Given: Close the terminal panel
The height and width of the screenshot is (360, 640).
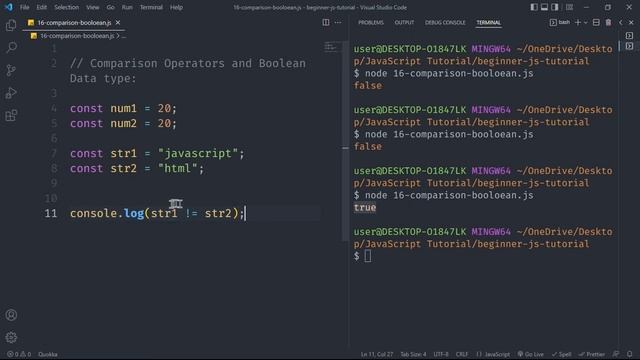Looking at the screenshot, I should click(631, 22).
